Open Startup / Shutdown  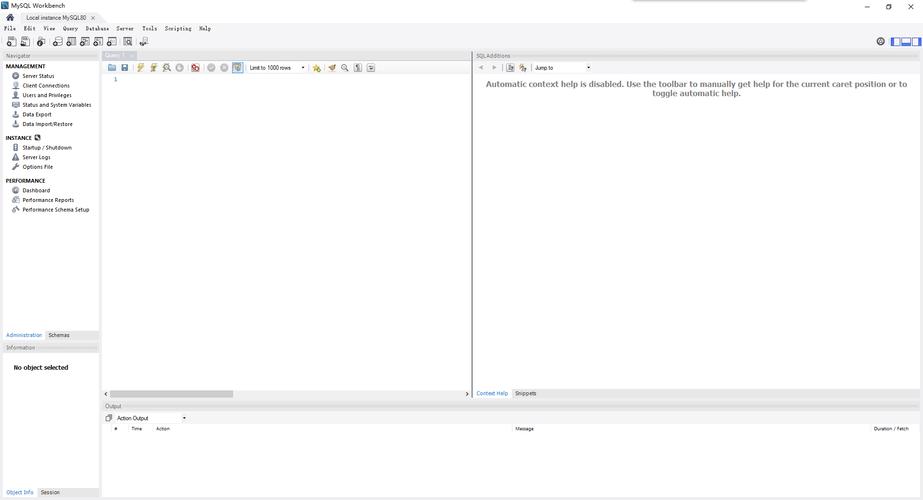[47, 148]
